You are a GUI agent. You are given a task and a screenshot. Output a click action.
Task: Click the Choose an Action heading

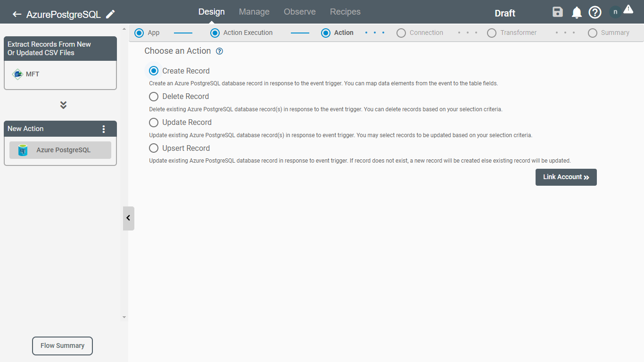click(178, 51)
